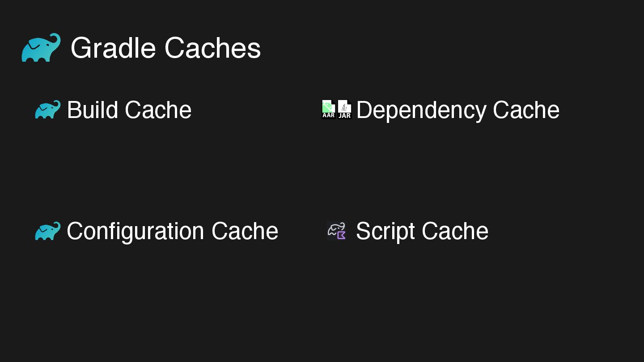
Task: Click "Cache" right after the word Dependency
Action: tap(526, 110)
